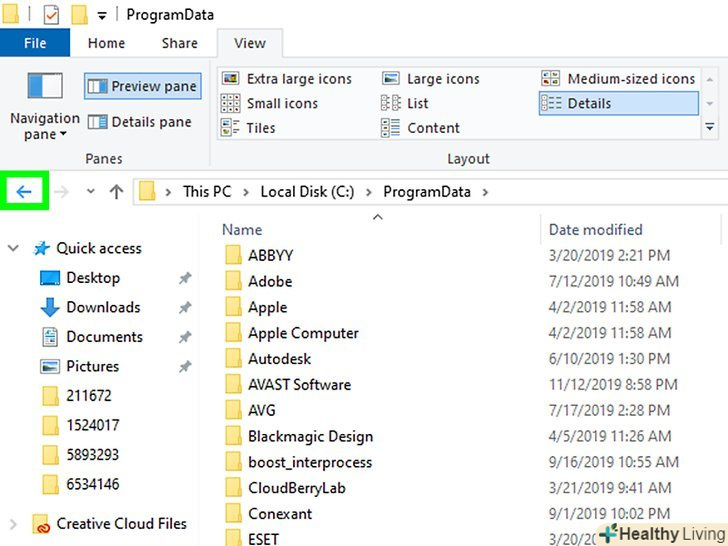Select the Details layout

click(618, 103)
